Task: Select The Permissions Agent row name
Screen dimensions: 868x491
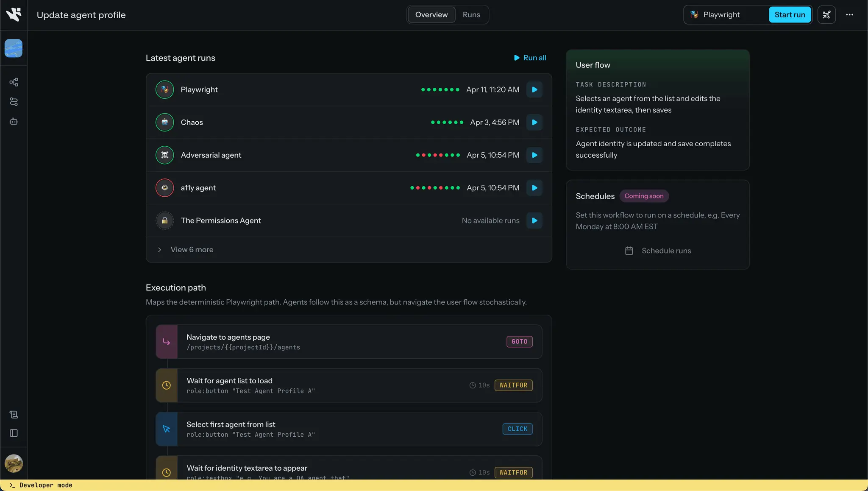Action: click(x=221, y=220)
